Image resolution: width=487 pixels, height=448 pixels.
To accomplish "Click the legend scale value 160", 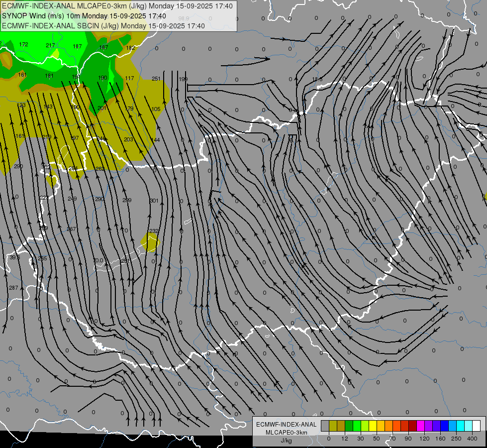I will tap(440, 439).
